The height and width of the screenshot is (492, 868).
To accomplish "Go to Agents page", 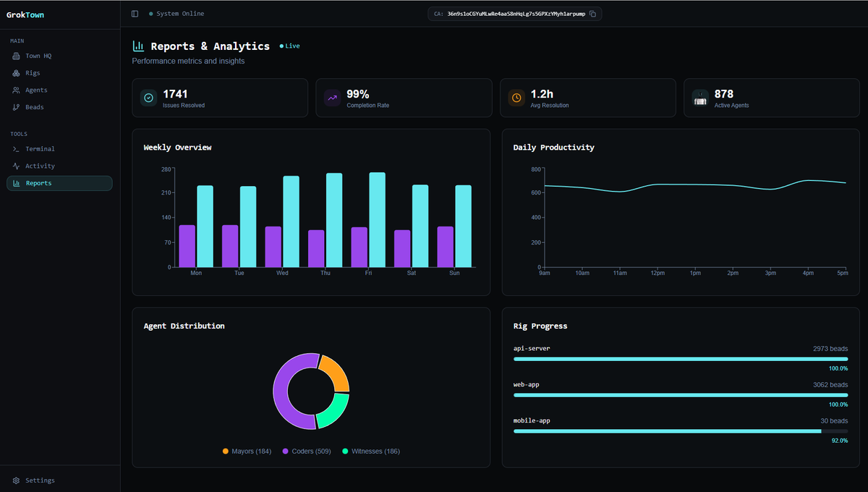I will coord(59,90).
